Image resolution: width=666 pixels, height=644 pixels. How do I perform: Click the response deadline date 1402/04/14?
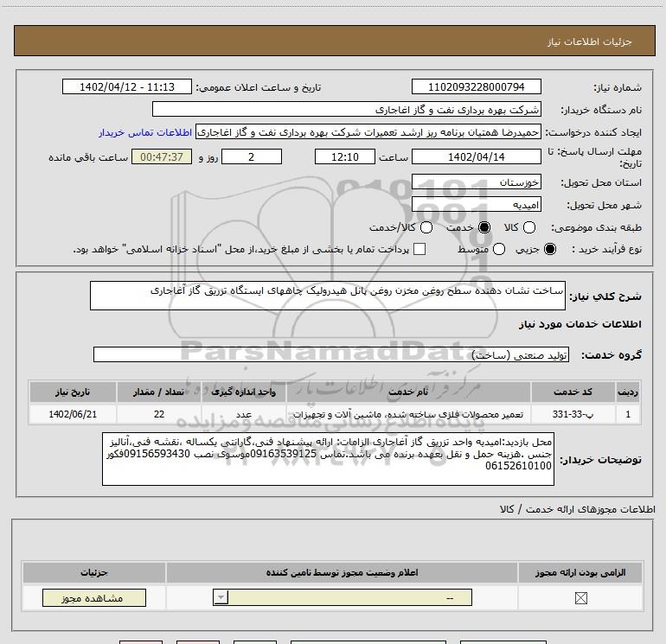coord(476,156)
